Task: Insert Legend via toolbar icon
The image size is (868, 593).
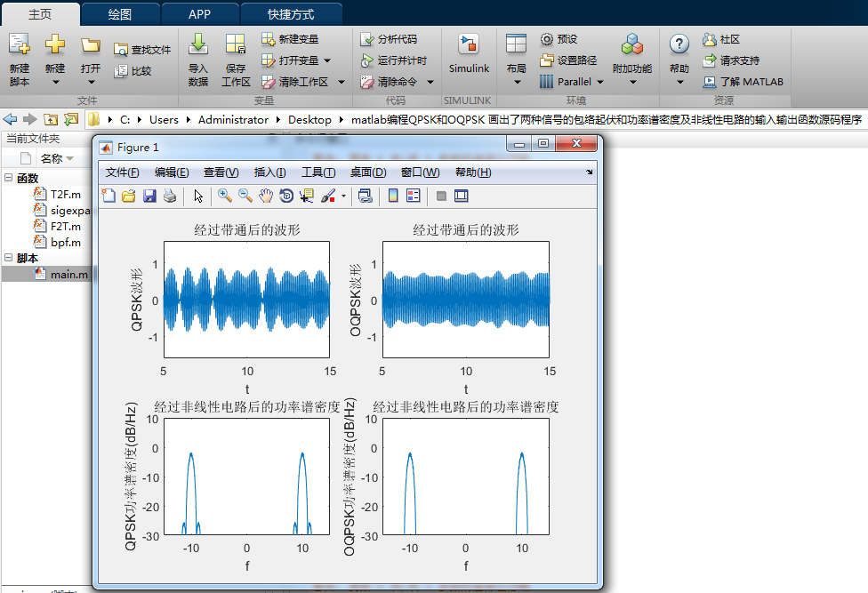Action: (x=413, y=196)
